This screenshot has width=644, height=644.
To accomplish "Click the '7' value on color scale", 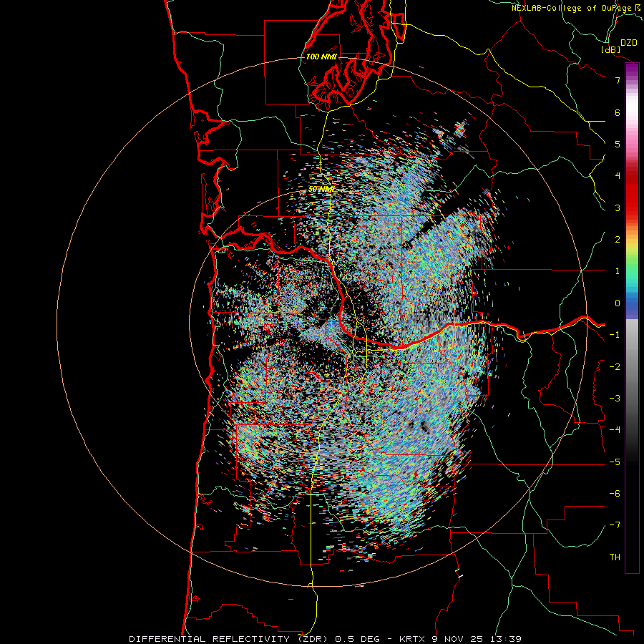I will click(618, 80).
